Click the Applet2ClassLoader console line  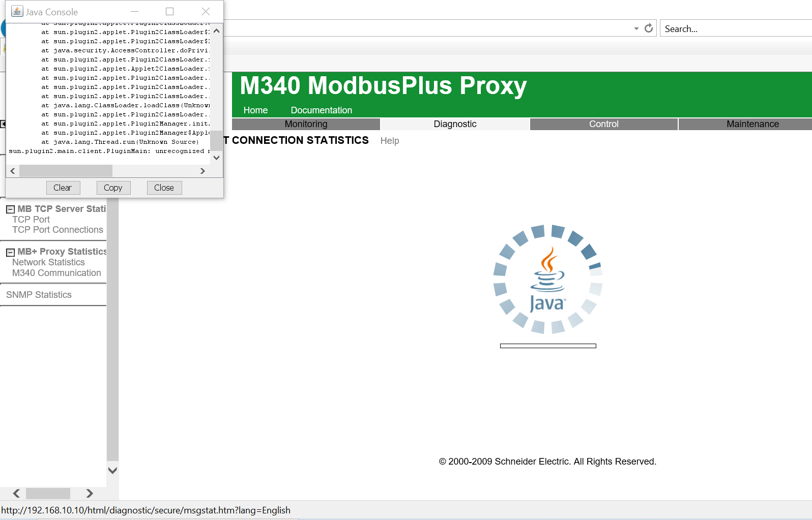coord(125,69)
